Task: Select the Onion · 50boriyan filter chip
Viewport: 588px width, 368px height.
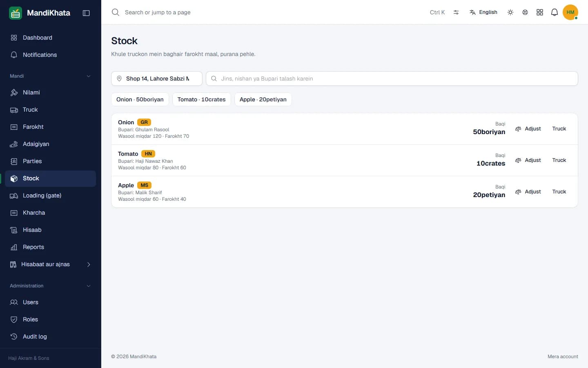Action: pyautogui.click(x=140, y=99)
